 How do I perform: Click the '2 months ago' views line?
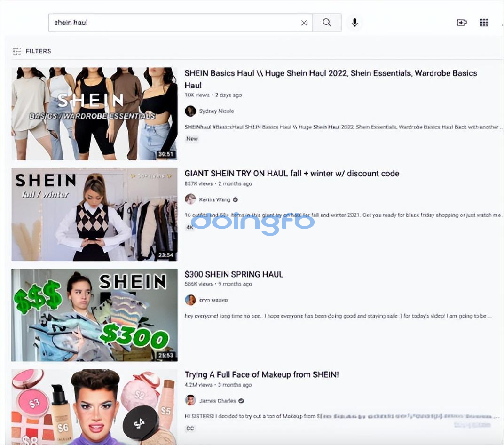218,183
